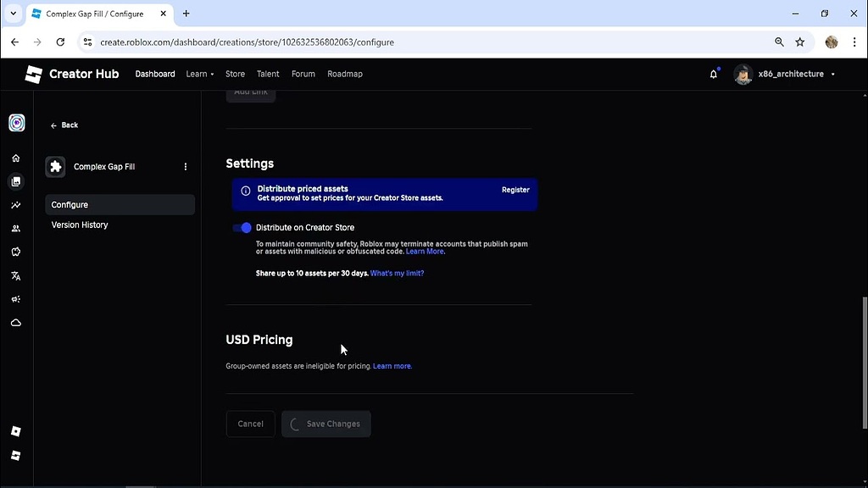Click the Register button for priced assets
868x488 pixels.
[x=515, y=190]
